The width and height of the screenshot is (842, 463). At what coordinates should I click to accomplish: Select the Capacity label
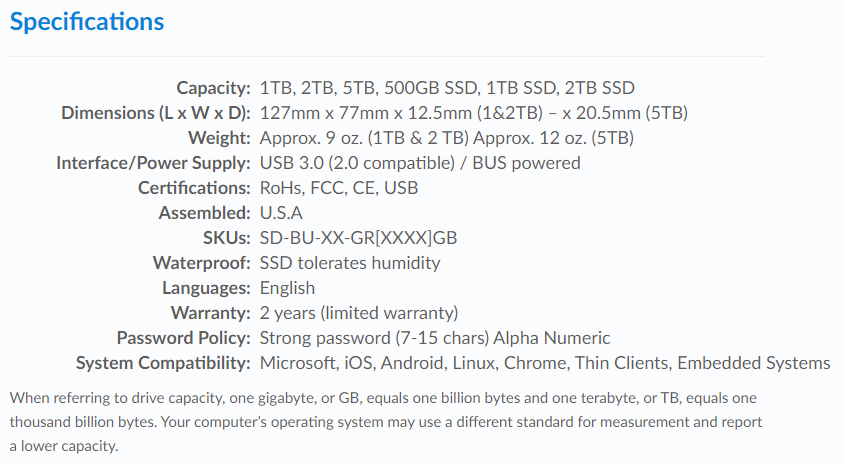tap(213, 88)
